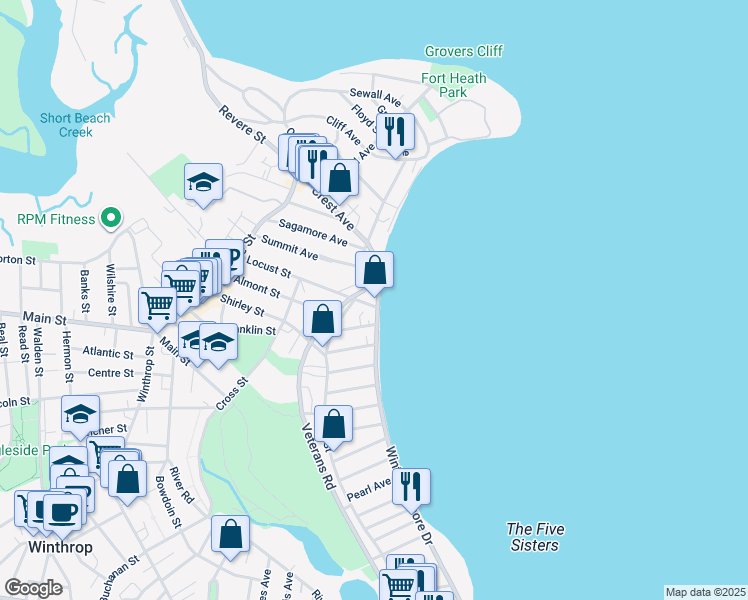Viewport: 748px width, 600px height.
Task: Select the Veterans Rd street label
Action: [x=318, y=456]
